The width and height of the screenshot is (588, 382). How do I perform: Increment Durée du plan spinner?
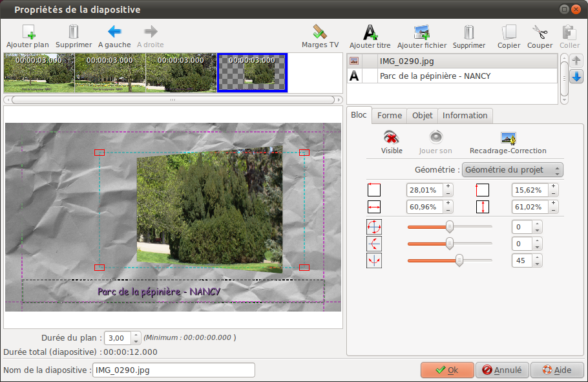(x=136, y=334)
